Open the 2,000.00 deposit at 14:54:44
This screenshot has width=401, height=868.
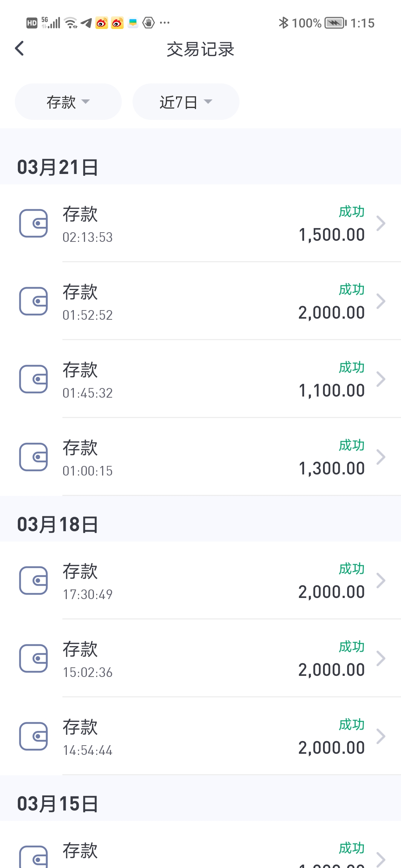200,736
